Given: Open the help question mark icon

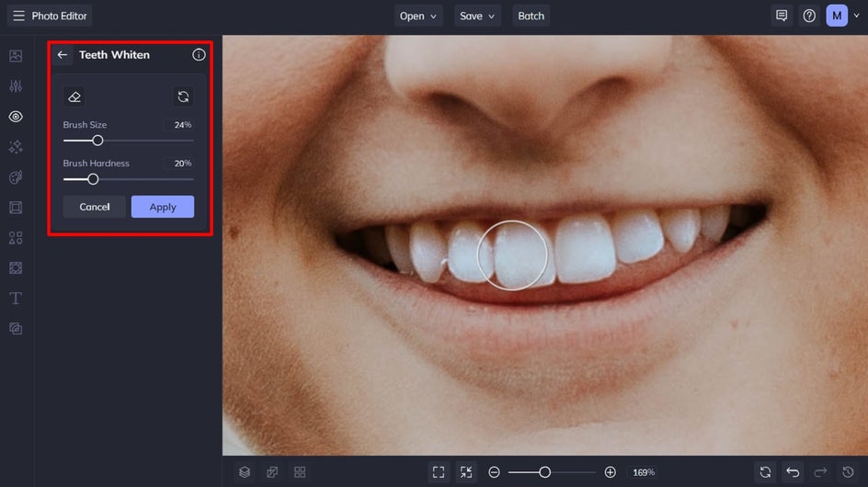Looking at the screenshot, I should (809, 16).
